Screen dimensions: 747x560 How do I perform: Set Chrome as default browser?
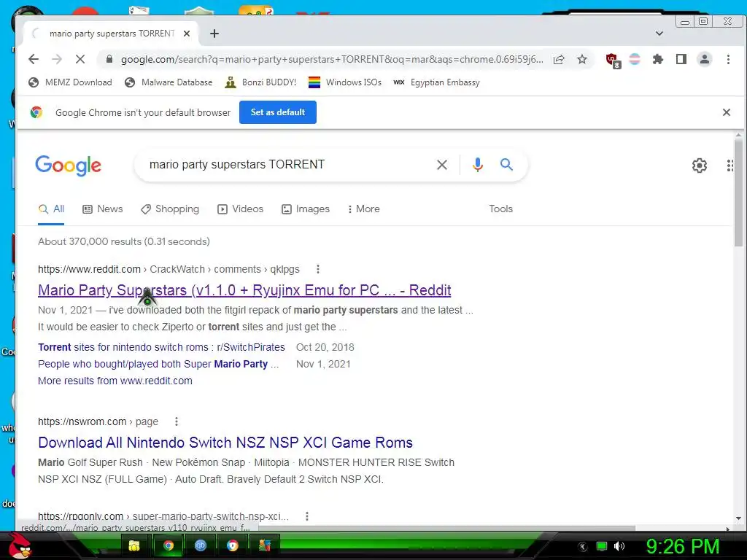[278, 112]
